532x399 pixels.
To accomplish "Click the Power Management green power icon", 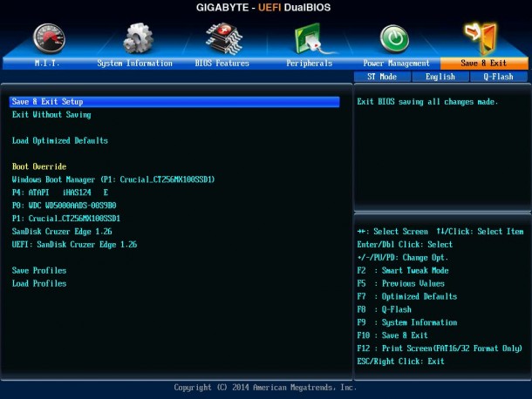I will coord(394,38).
